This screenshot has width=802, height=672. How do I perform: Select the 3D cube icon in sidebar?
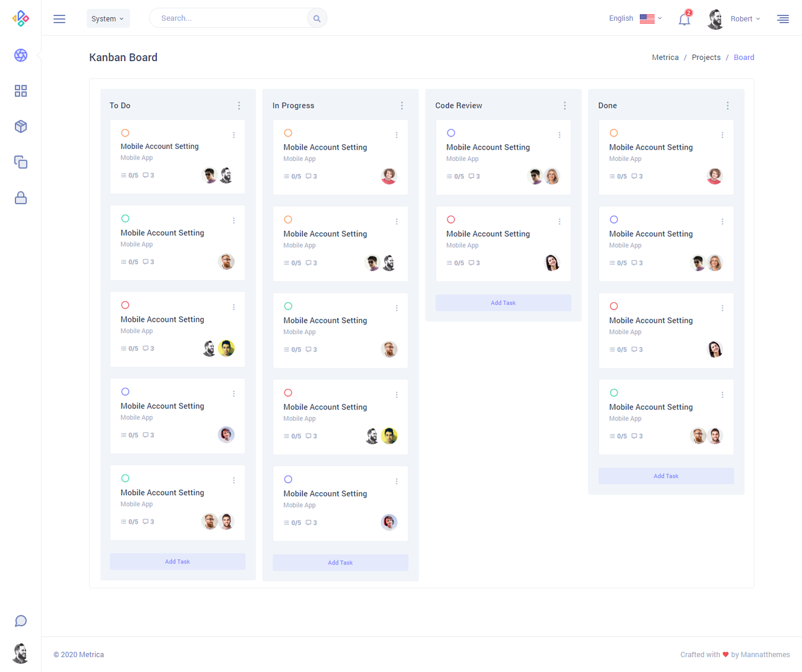click(21, 126)
